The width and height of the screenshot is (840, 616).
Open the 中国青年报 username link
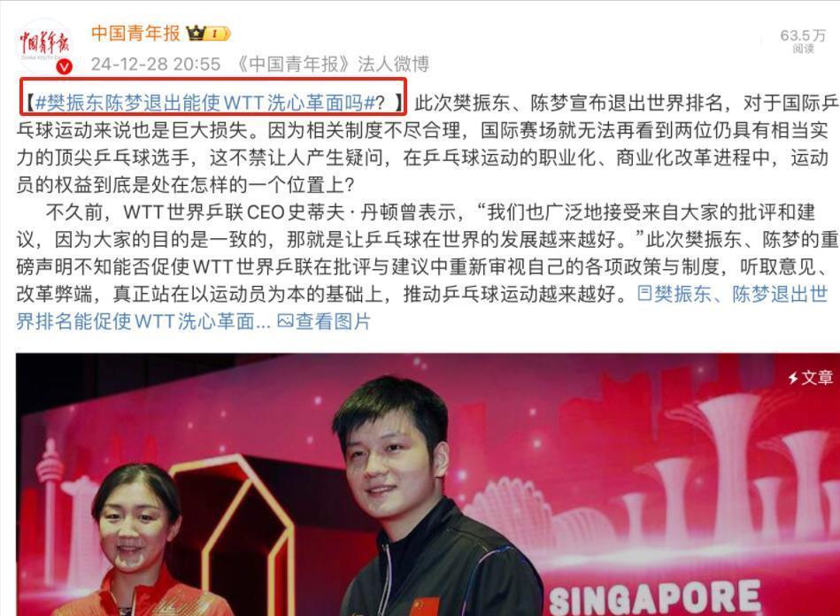click(x=135, y=34)
